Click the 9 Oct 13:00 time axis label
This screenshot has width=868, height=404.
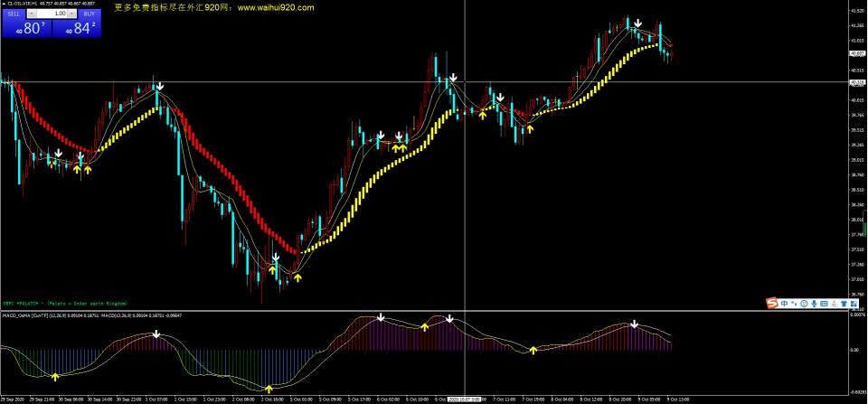pyautogui.click(x=678, y=399)
